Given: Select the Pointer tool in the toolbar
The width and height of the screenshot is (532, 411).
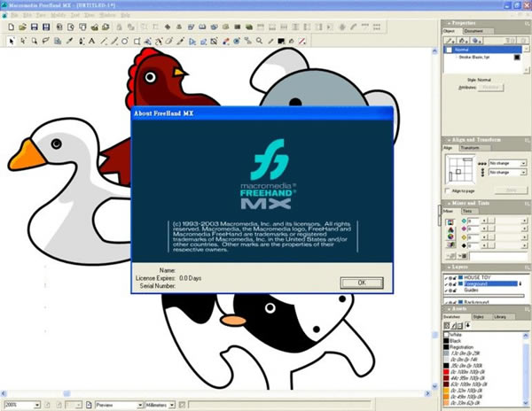Looking at the screenshot, I should (12, 42).
